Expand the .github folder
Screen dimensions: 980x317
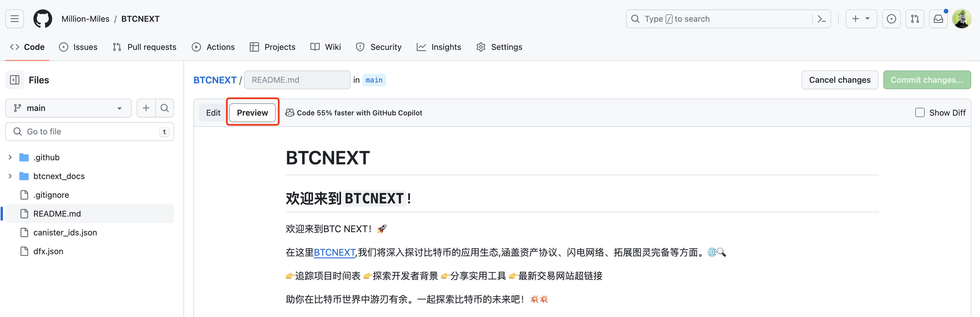tap(10, 157)
